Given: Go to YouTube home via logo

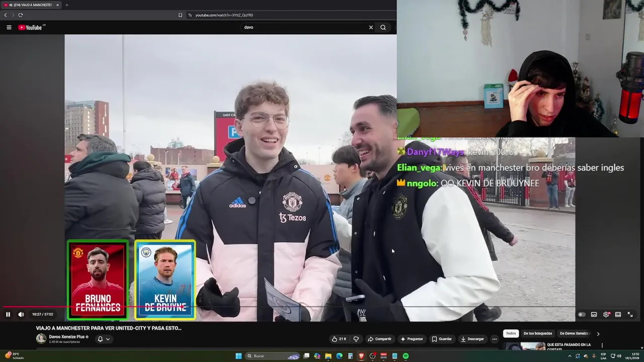Looking at the screenshot, I should tap(30, 27).
